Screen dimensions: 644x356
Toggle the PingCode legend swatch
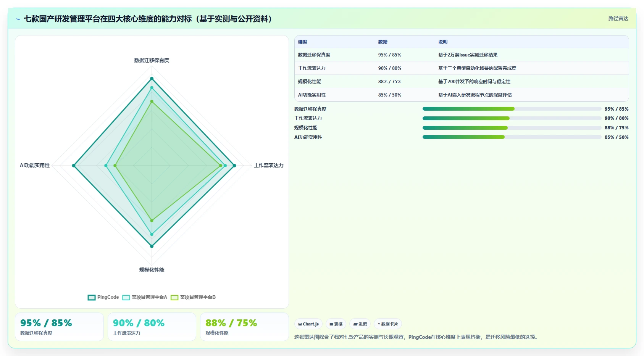92,298
